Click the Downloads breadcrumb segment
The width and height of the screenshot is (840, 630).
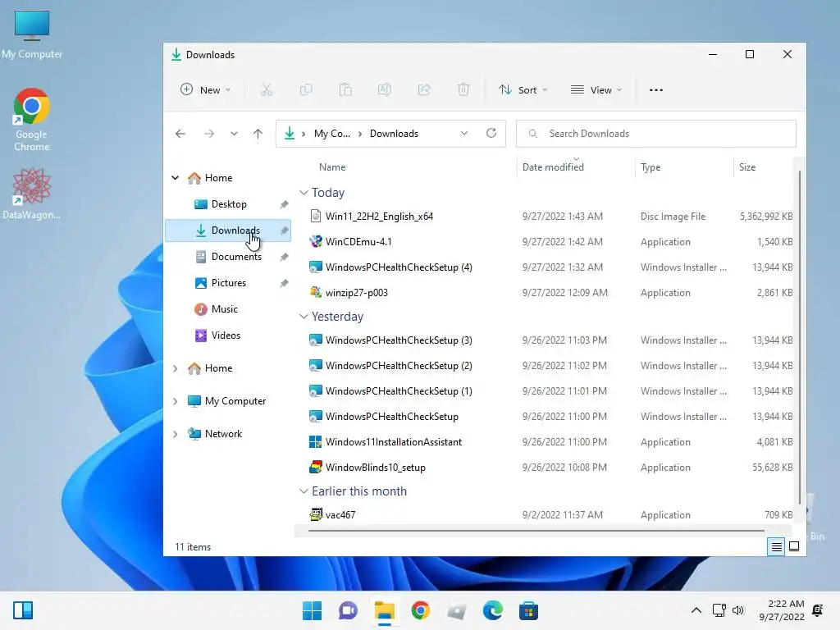click(394, 134)
